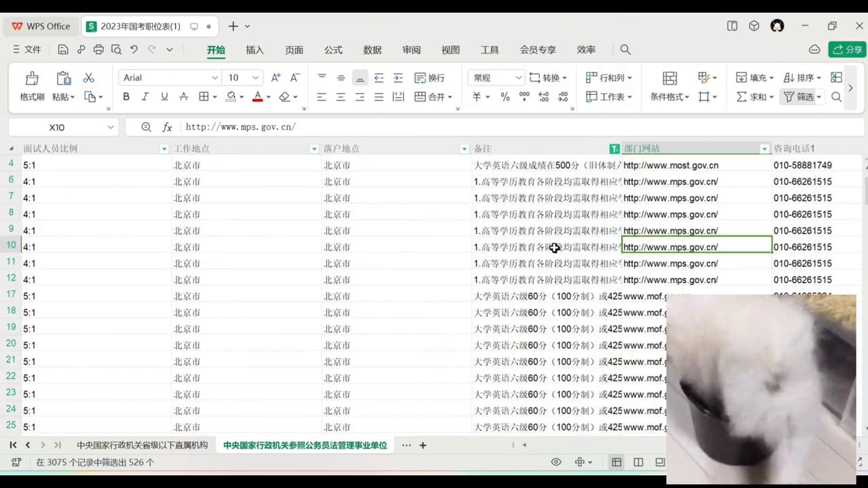Click the 分享 share button
Screen dimensions: 868x488
click(848, 49)
